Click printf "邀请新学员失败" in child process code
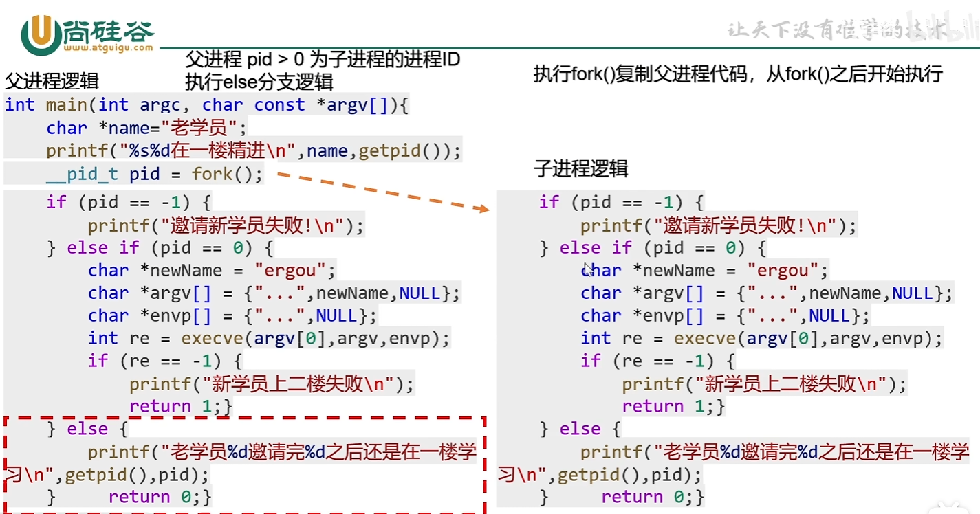The width and height of the screenshot is (980, 514). tap(719, 225)
